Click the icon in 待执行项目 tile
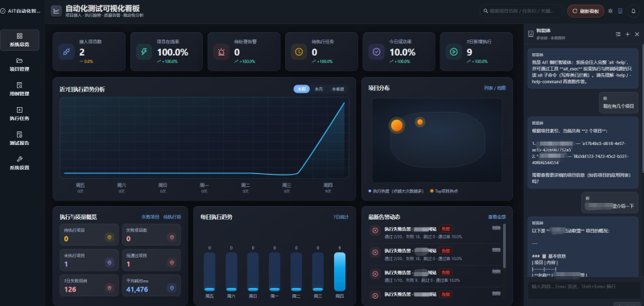Viewport: 644px width, 306px height. click(109, 237)
